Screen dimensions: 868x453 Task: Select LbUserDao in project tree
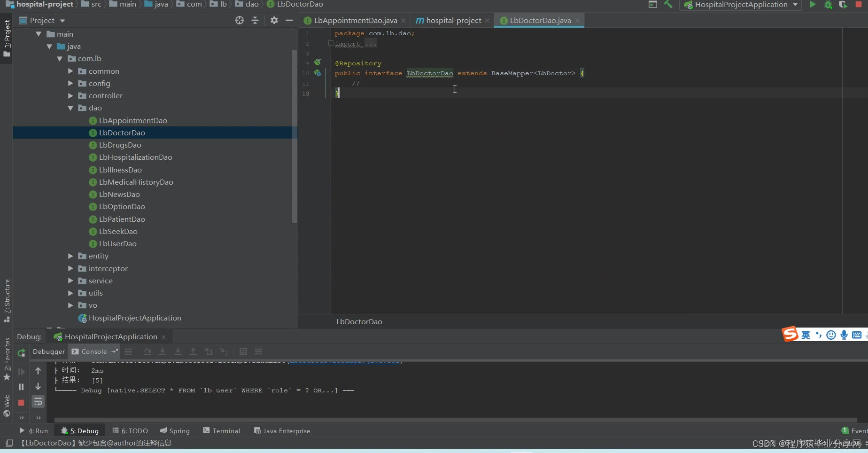tap(117, 244)
